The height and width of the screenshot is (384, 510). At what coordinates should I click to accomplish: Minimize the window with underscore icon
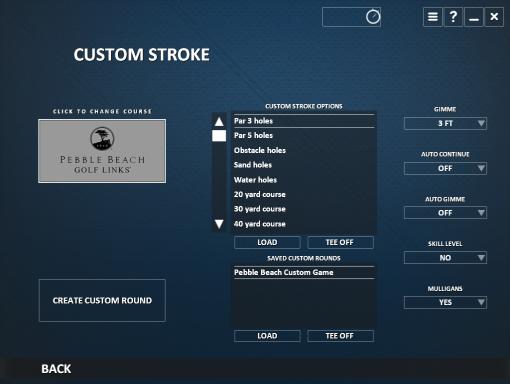tap(474, 17)
